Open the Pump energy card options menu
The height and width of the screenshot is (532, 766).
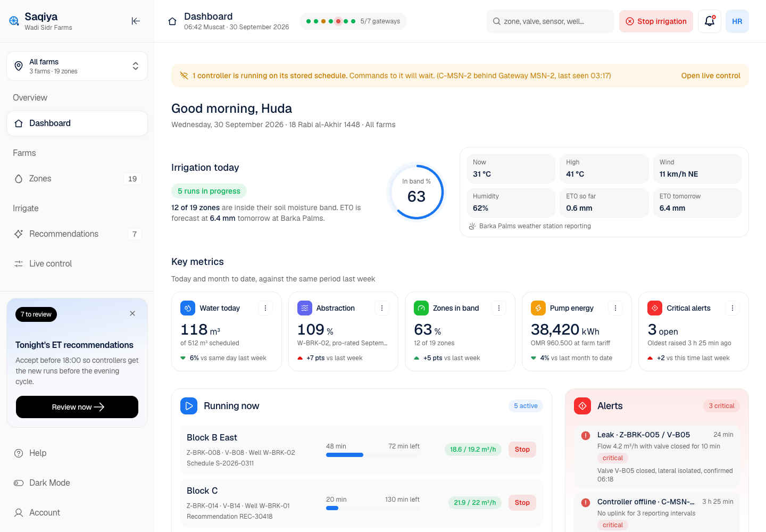(615, 308)
